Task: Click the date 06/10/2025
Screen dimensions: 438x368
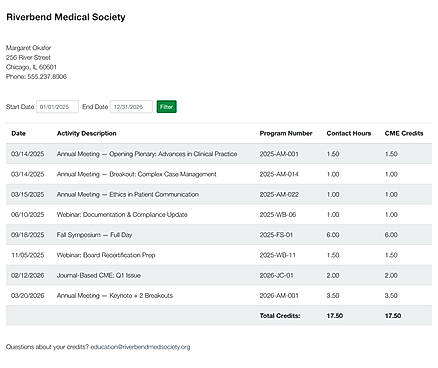Action: tap(28, 215)
